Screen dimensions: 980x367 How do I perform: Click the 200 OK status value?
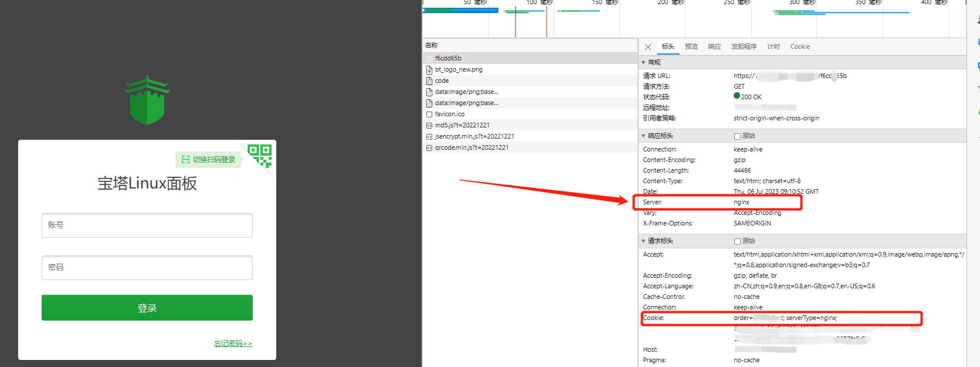pos(751,97)
